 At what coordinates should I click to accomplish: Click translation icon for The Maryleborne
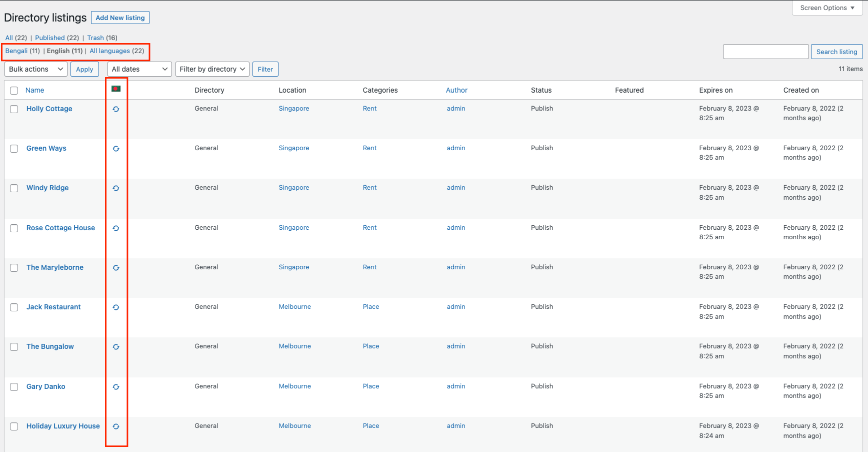[116, 268]
